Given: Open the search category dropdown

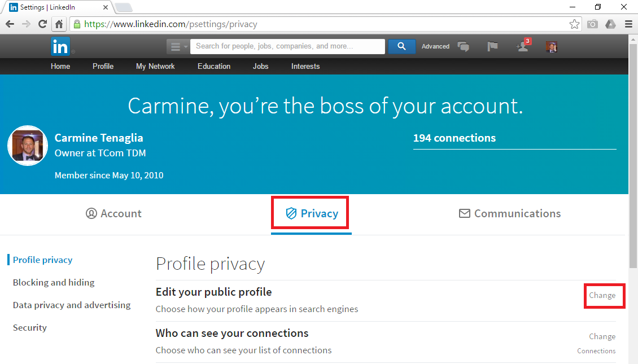Looking at the screenshot, I should coord(178,46).
